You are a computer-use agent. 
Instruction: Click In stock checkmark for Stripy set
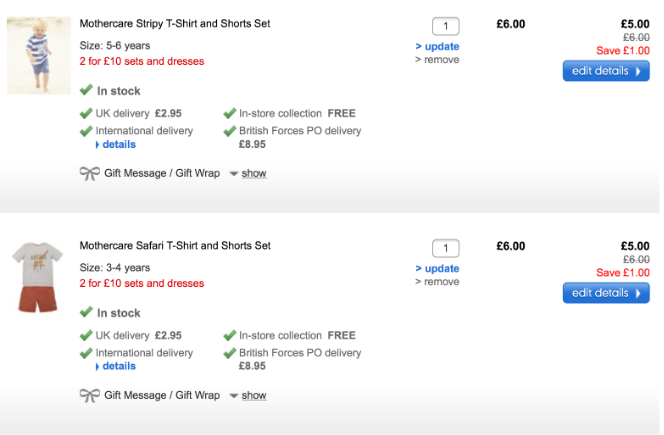(x=86, y=90)
